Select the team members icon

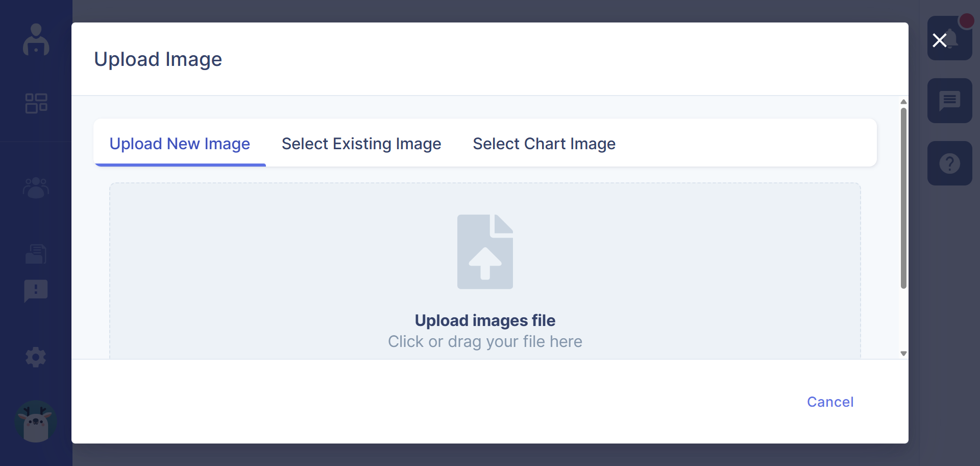[x=35, y=188]
